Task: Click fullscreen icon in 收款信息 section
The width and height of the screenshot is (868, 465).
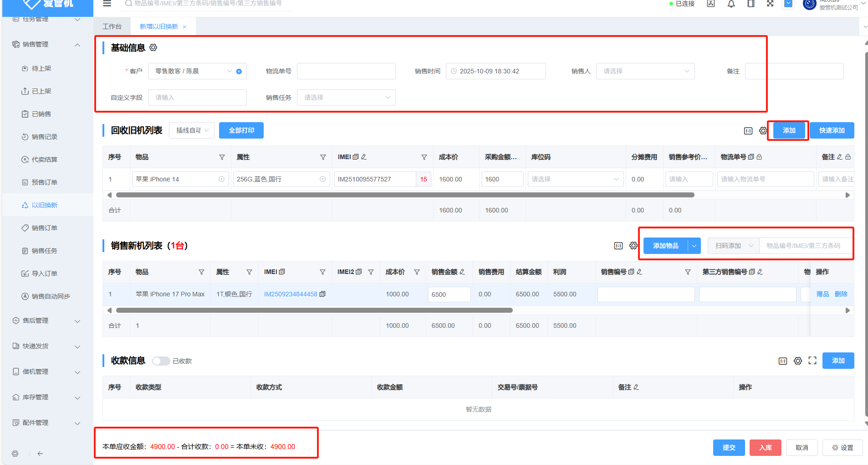Action: tap(812, 361)
